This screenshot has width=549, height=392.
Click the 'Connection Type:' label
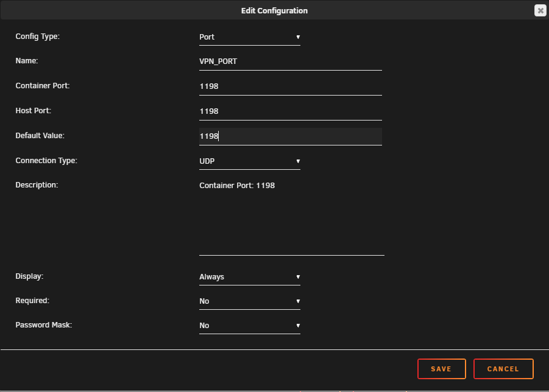pyautogui.click(x=46, y=161)
